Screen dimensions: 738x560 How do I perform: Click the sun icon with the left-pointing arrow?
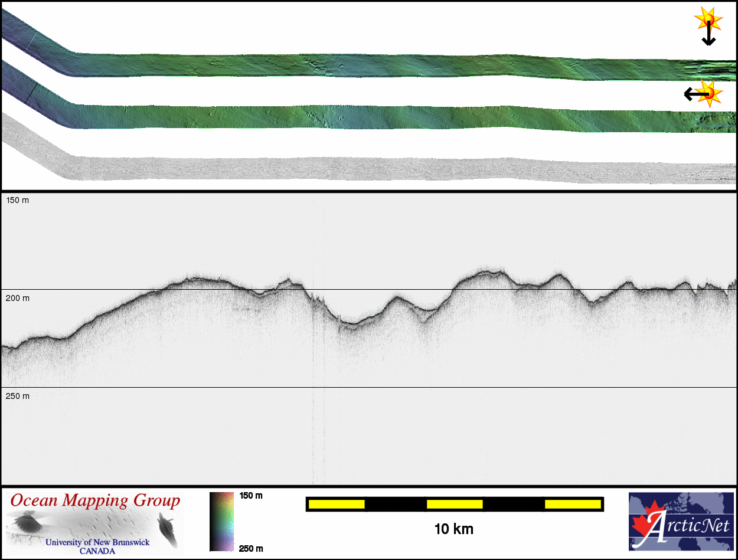(707, 93)
